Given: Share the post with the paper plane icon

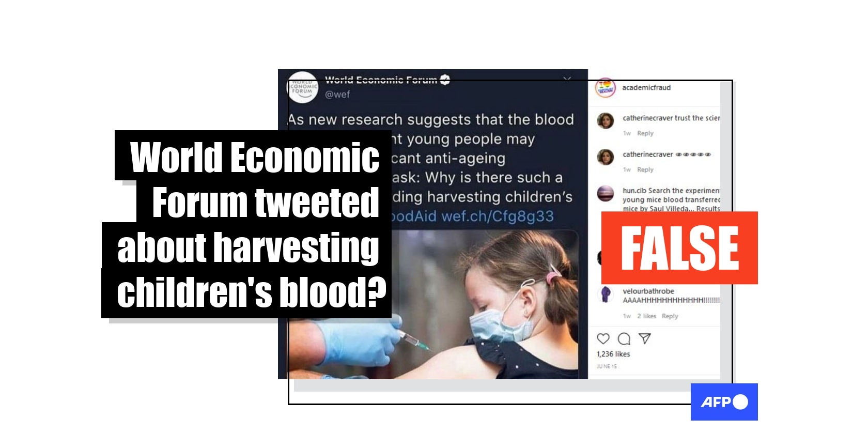Looking at the screenshot, I should (644, 338).
